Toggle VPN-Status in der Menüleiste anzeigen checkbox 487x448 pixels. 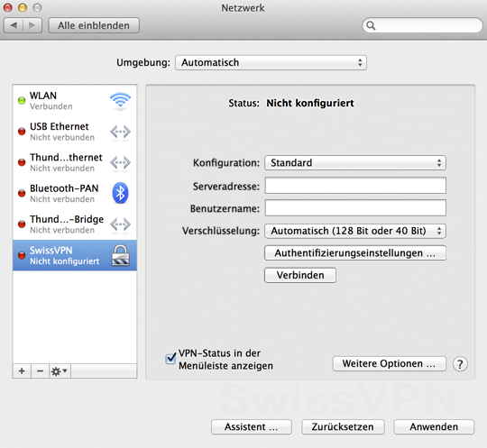point(170,359)
